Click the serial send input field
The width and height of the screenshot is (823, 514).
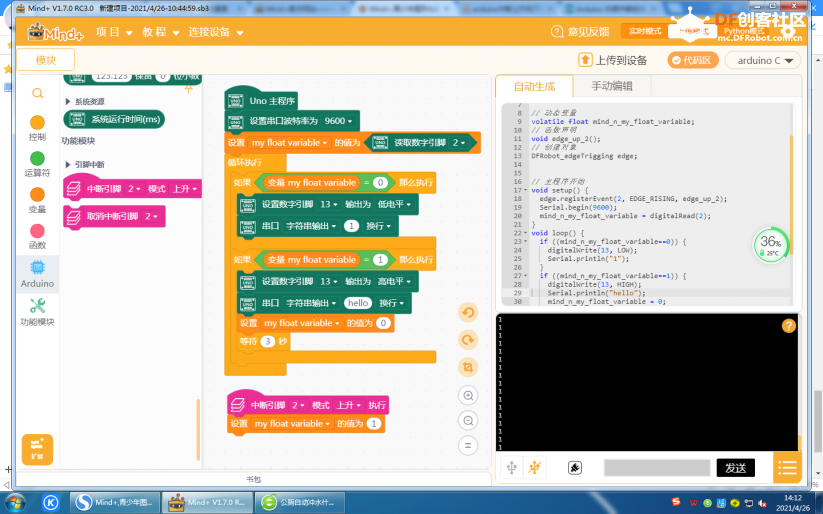(x=657, y=468)
